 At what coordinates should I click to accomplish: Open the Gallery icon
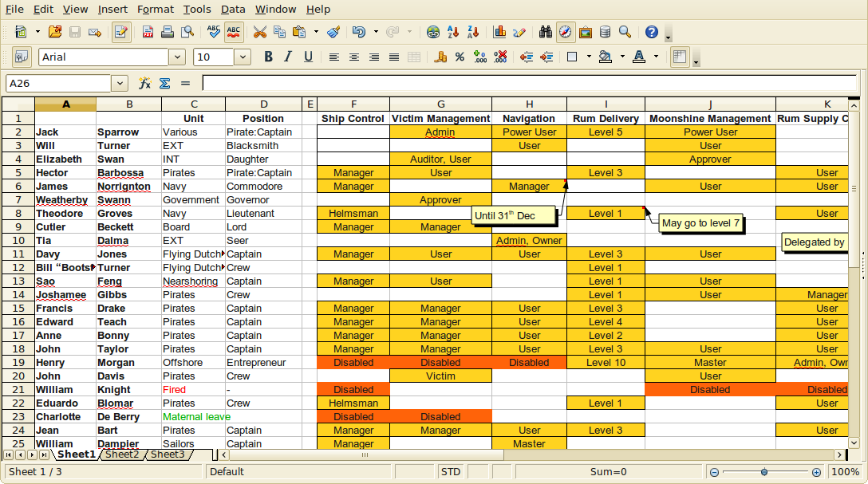point(585,32)
